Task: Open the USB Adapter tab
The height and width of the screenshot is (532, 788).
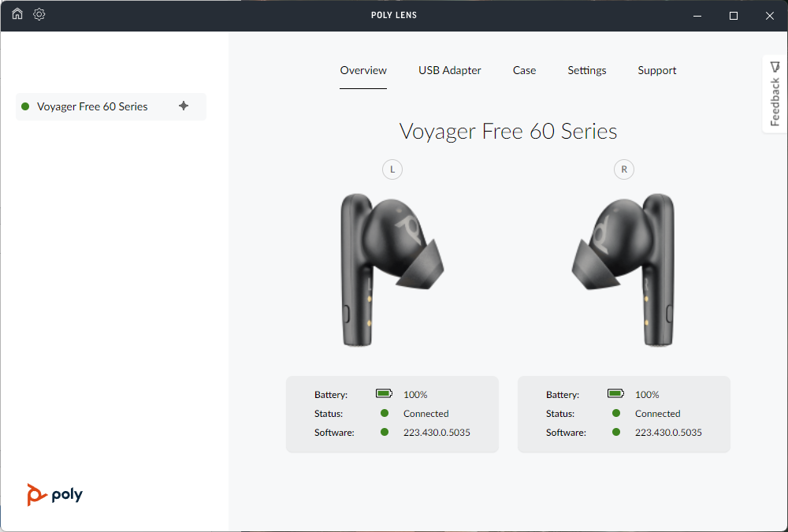Action: (450, 70)
